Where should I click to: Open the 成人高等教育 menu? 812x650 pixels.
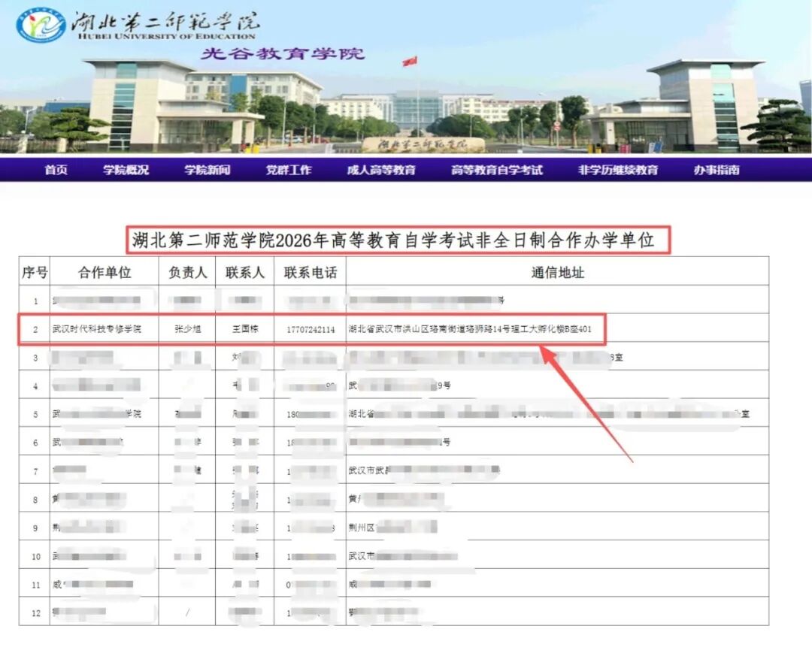pos(381,170)
